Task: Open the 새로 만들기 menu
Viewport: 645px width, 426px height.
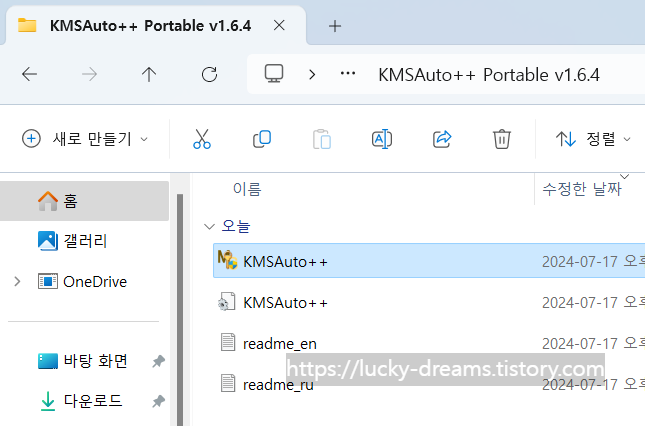Action: tap(85, 139)
